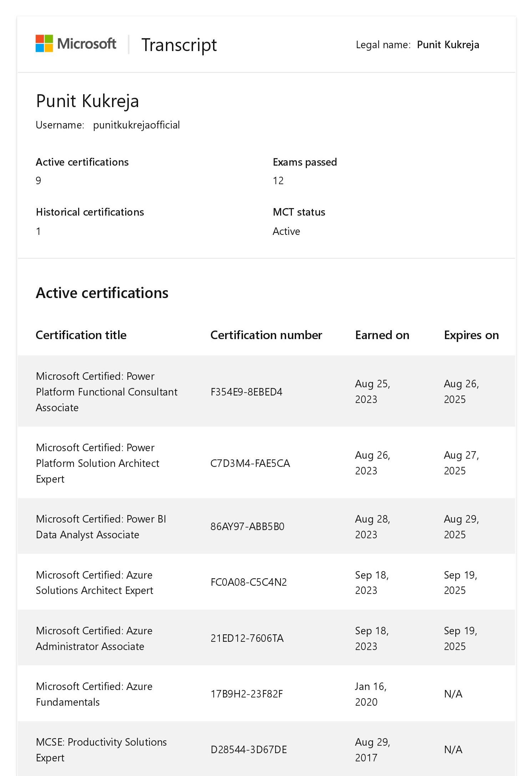Click the Transcript page title
The width and height of the screenshot is (532, 776).
tap(179, 45)
